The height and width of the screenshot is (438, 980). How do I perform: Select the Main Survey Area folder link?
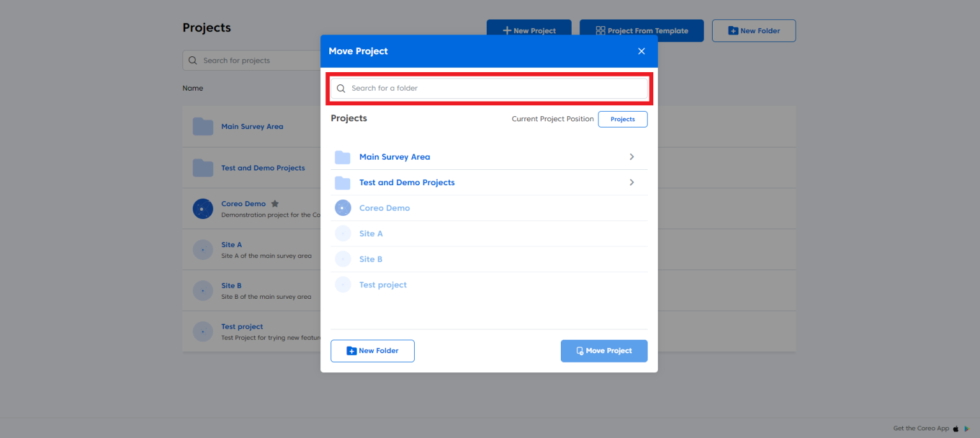(394, 156)
